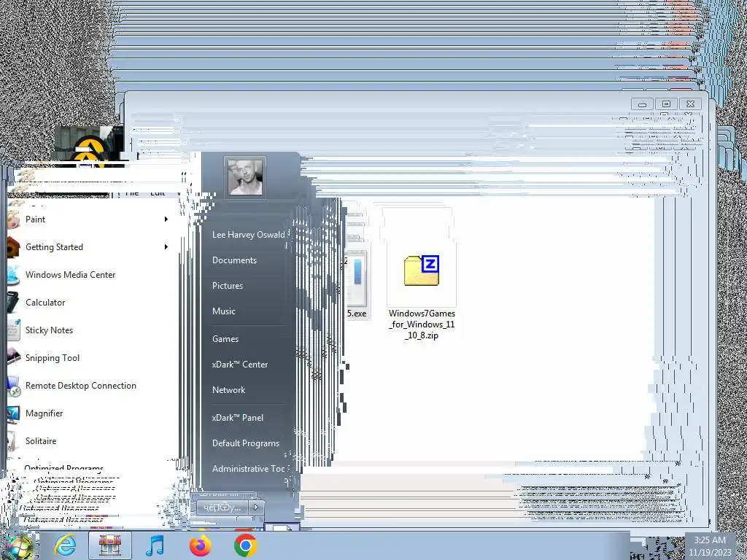747x560 pixels.
Task: Open xDark™ Panel
Action: coord(237,418)
